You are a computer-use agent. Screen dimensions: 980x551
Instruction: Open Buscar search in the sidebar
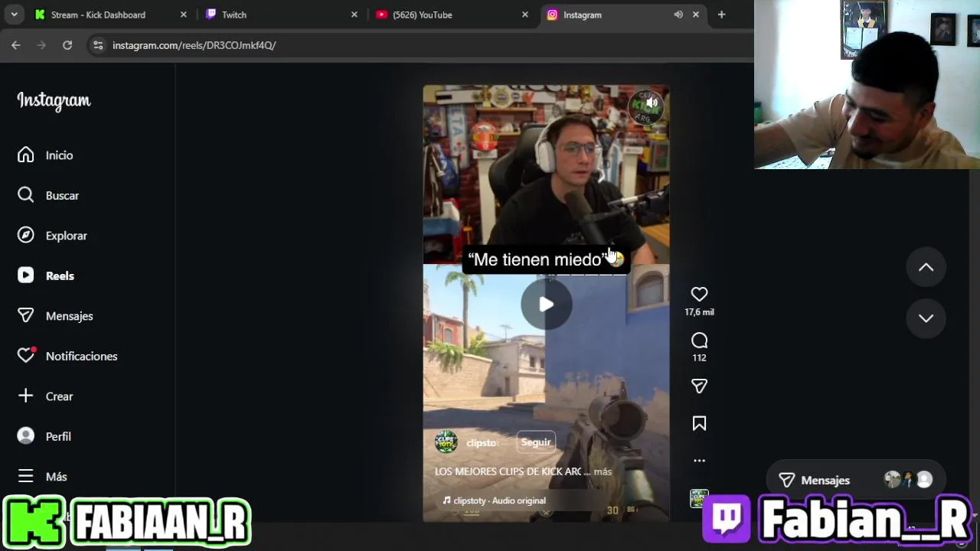click(x=25, y=195)
